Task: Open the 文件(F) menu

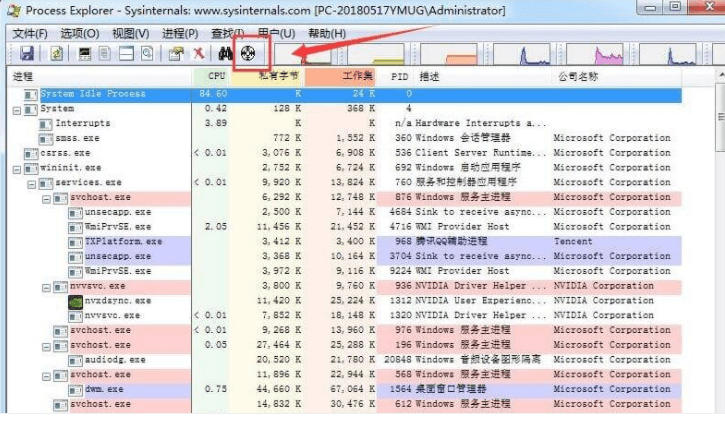Action: 30,33
